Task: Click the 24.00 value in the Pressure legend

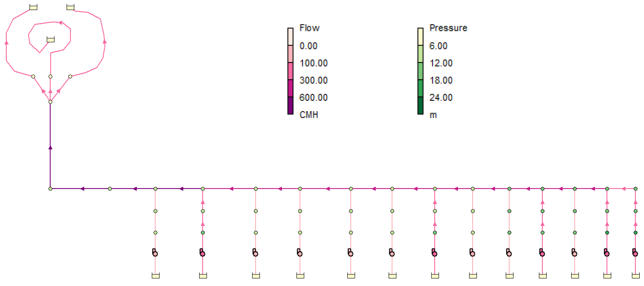Action: (441, 97)
